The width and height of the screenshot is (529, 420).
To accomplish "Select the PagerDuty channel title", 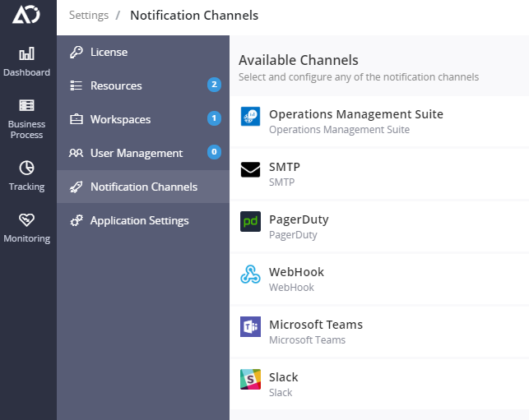I will (x=299, y=219).
